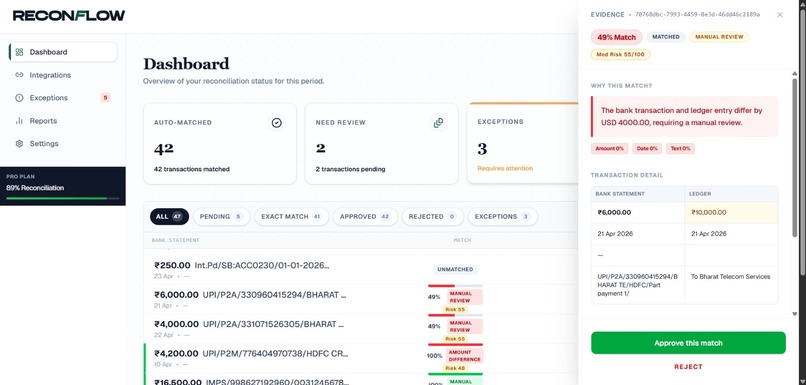The width and height of the screenshot is (806, 385).
Task: Switch to the APPROVED tab
Action: [365, 216]
